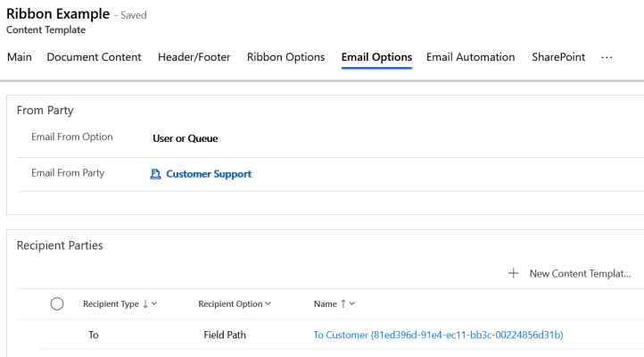The image size is (644, 357).
Task: Toggle the select-all circle in grid header
Action: click(x=57, y=303)
